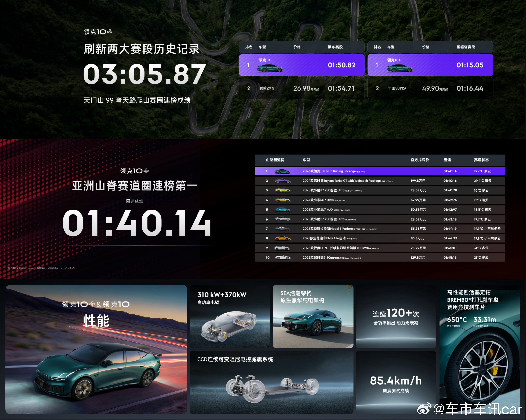Click the lime car thumbnail in rank 3 row
This screenshot has height=420, width=526.
point(283,190)
